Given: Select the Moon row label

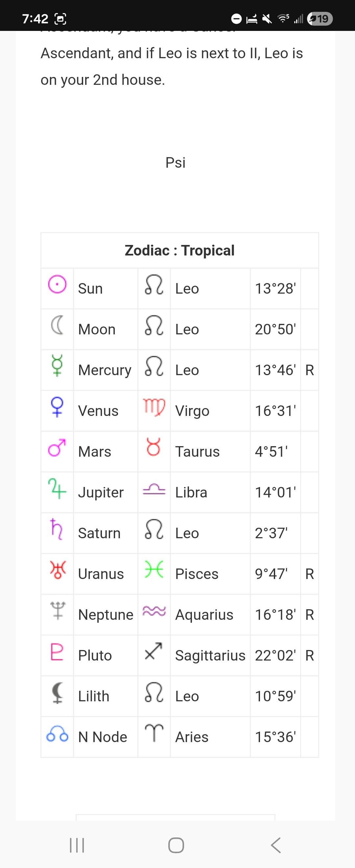Looking at the screenshot, I should 97,329.
